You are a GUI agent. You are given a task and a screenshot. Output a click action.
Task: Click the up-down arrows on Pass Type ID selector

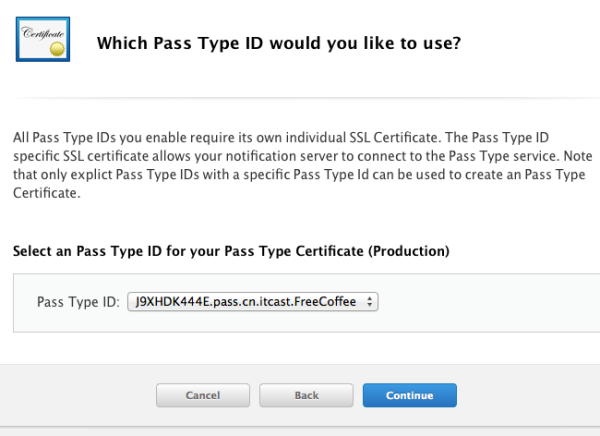click(x=369, y=302)
